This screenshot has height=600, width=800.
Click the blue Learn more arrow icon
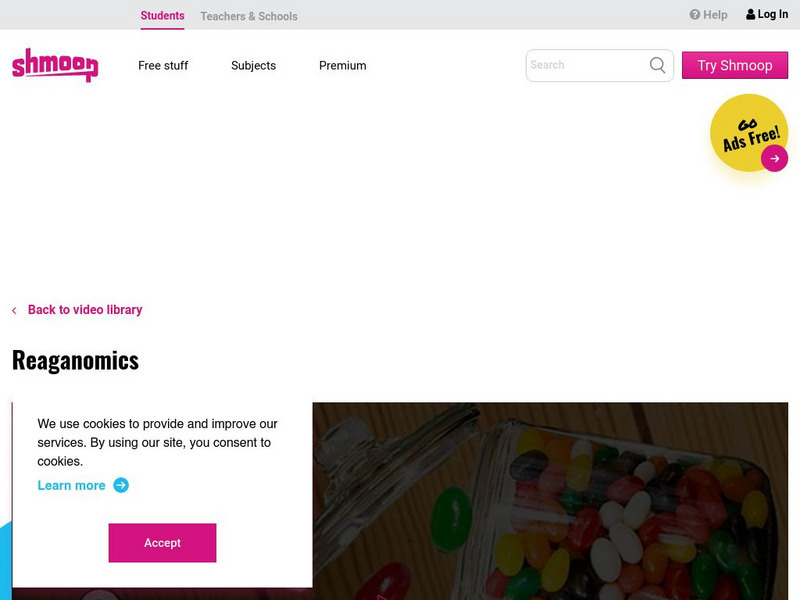pyautogui.click(x=121, y=485)
